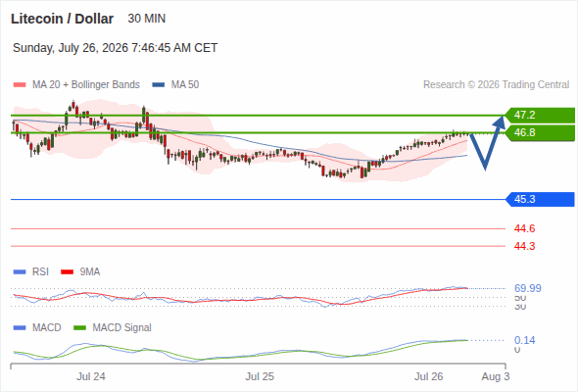
Task: Click the Litecoin / Dollar title
Action: (x=63, y=19)
